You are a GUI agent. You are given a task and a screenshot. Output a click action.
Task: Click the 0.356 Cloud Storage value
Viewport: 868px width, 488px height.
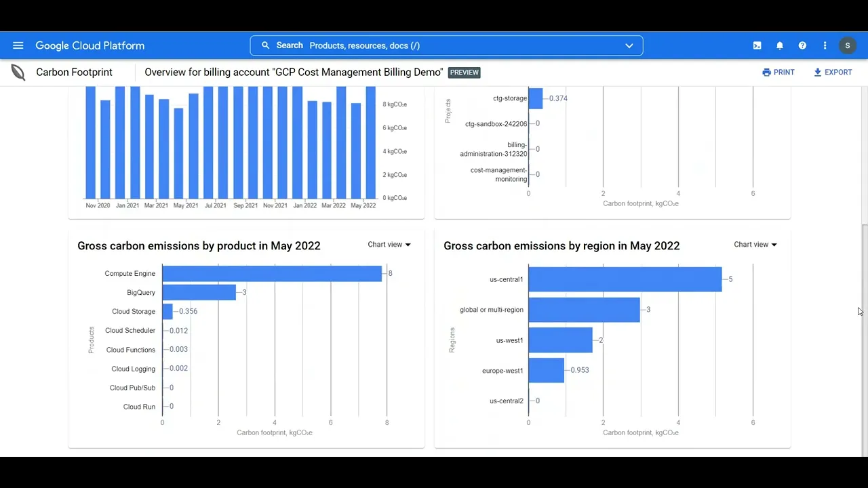point(189,312)
